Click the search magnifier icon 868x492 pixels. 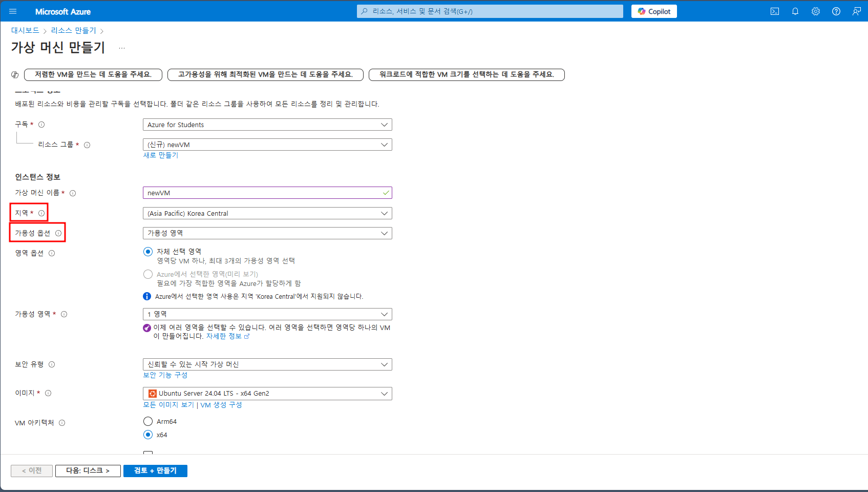coord(365,11)
